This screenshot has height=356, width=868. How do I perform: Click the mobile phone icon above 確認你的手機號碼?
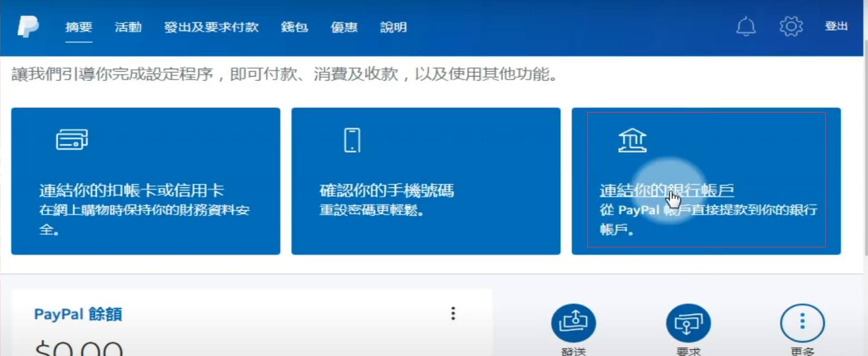[x=353, y=139]
